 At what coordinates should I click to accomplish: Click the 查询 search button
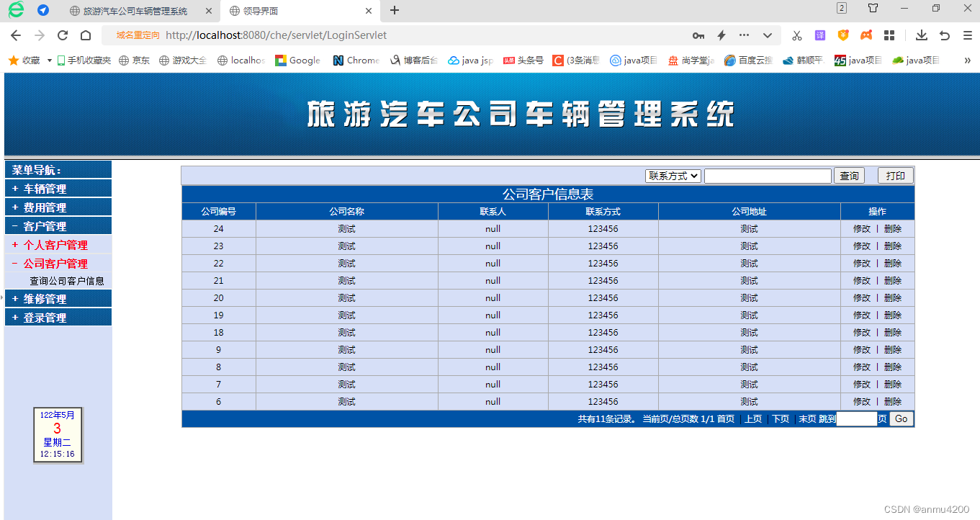point(849,176)
